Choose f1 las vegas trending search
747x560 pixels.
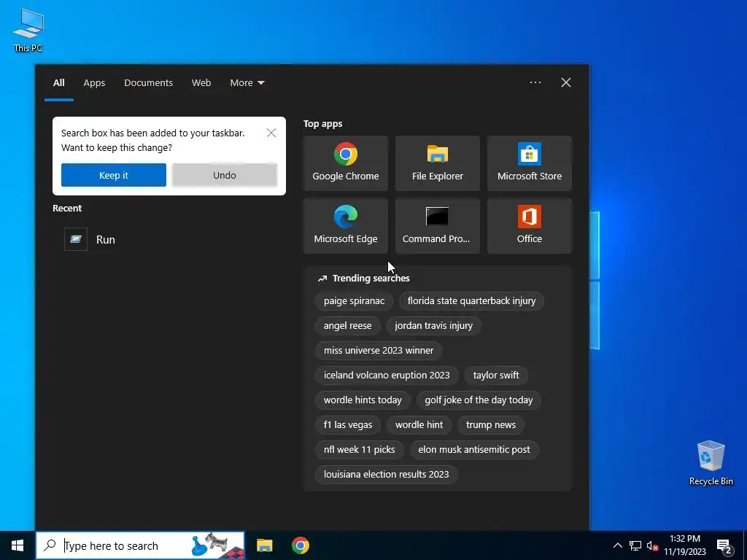pyautogui.click(x=348, y=425)
